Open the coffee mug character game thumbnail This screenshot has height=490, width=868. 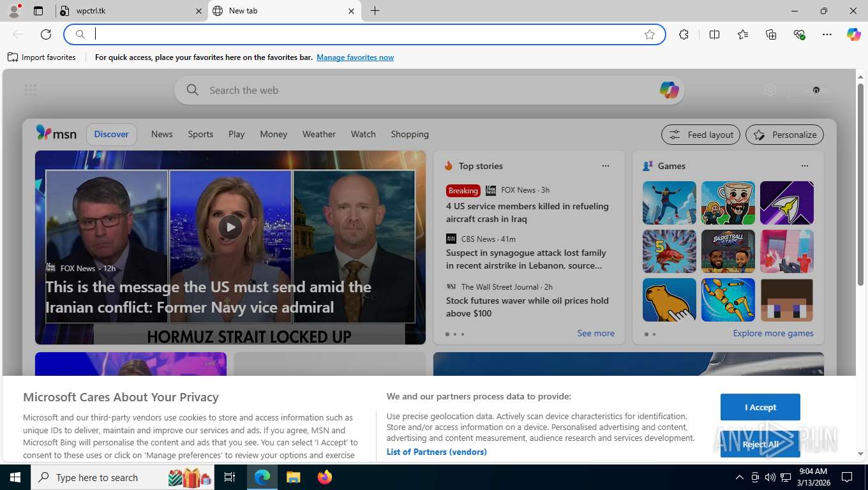point(728,203)
